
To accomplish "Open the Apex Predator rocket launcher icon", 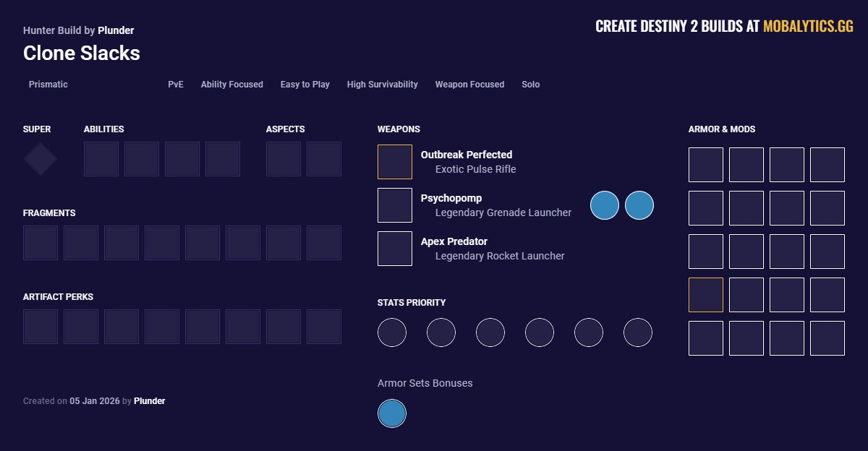I will pos(395,249).
